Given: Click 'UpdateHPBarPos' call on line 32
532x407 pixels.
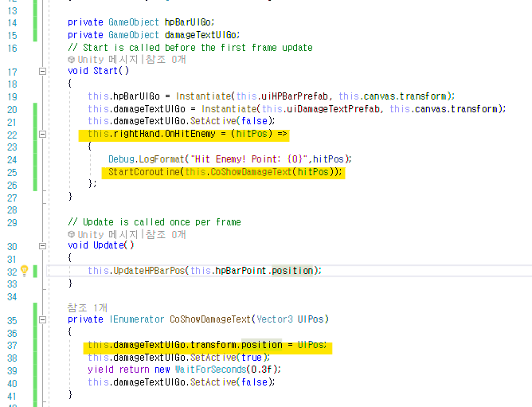Looking at the screenshot, I should click(x=149, y=270).
